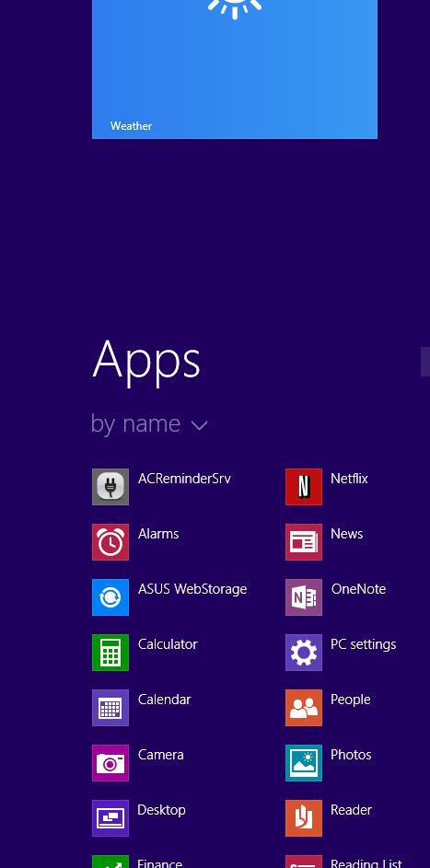Select the PC settings label
Image resolution: width=430 pixels, height=868 pixels.
[x=363, y=645]
